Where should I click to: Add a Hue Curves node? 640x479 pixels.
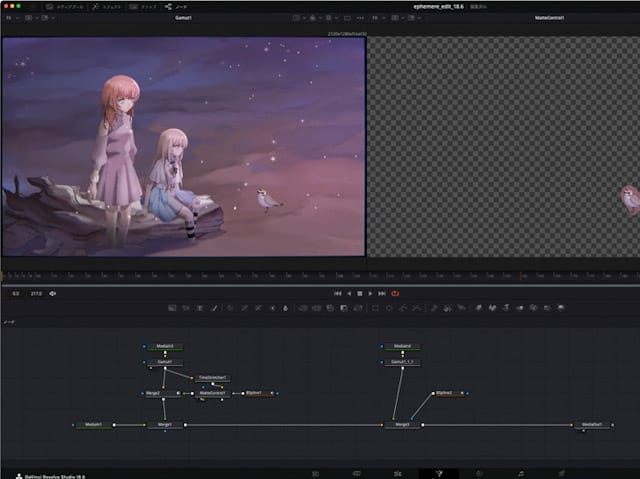click(258, 308)
